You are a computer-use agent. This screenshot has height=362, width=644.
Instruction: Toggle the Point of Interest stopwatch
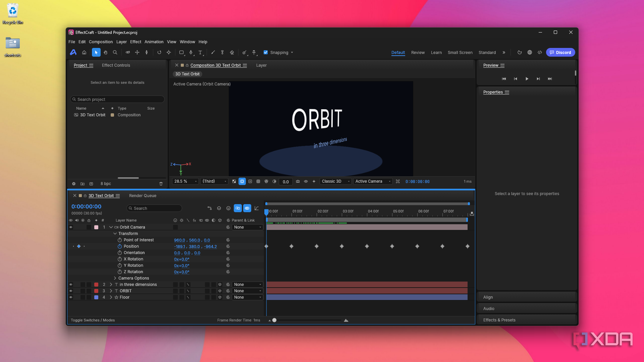tap(120, 240)
